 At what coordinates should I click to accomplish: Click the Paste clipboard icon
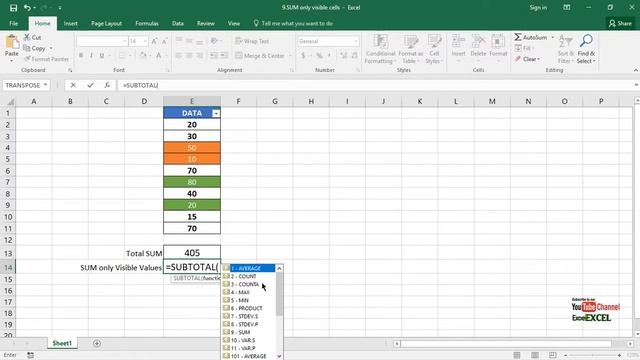(x=12, y=42)
